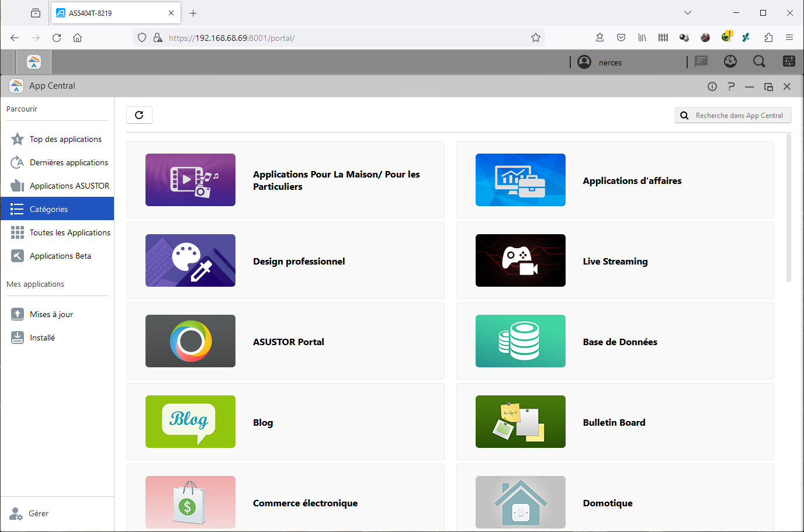
Task: Click the ADM desktop logo icon
Action: (34, 62)
